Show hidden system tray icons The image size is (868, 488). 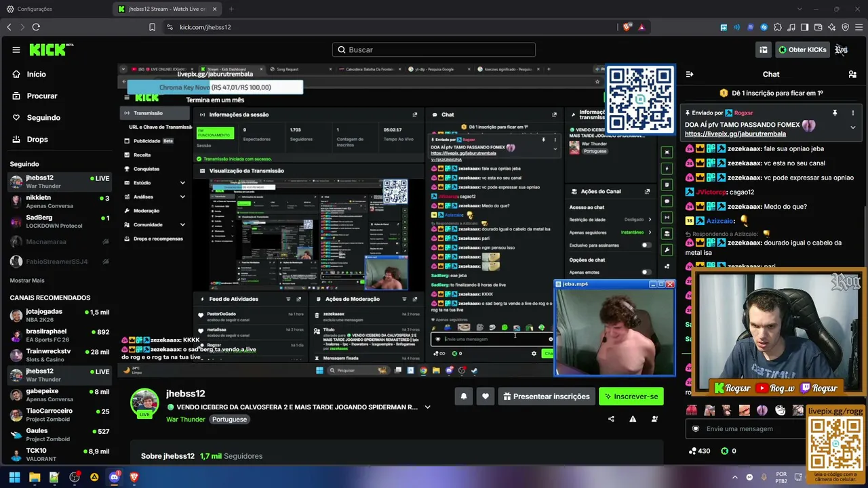click(735, 477)
